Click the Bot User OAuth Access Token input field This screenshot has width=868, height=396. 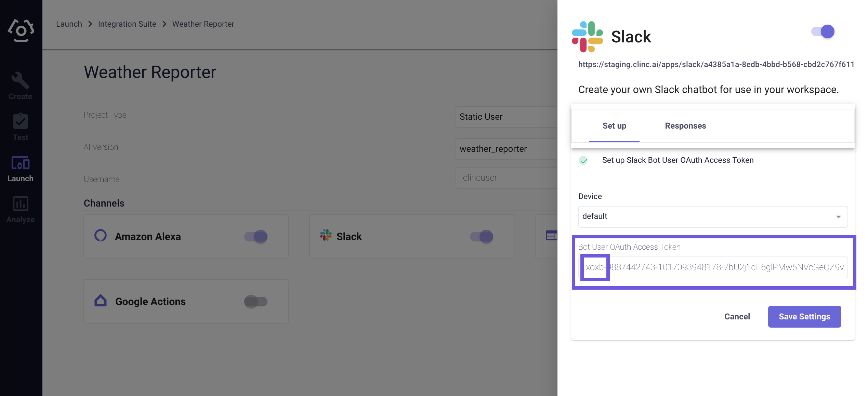(x=713, y=267)
